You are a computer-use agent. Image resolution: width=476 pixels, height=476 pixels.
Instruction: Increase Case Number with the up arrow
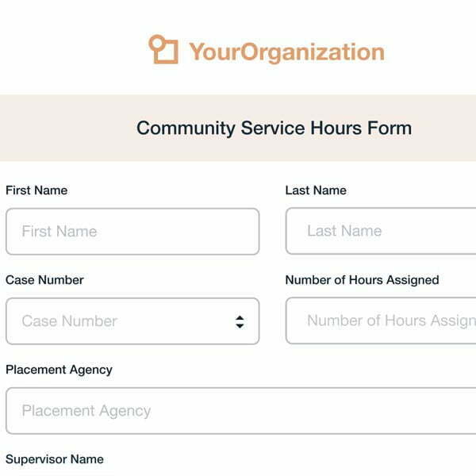(x=240, y=317)
